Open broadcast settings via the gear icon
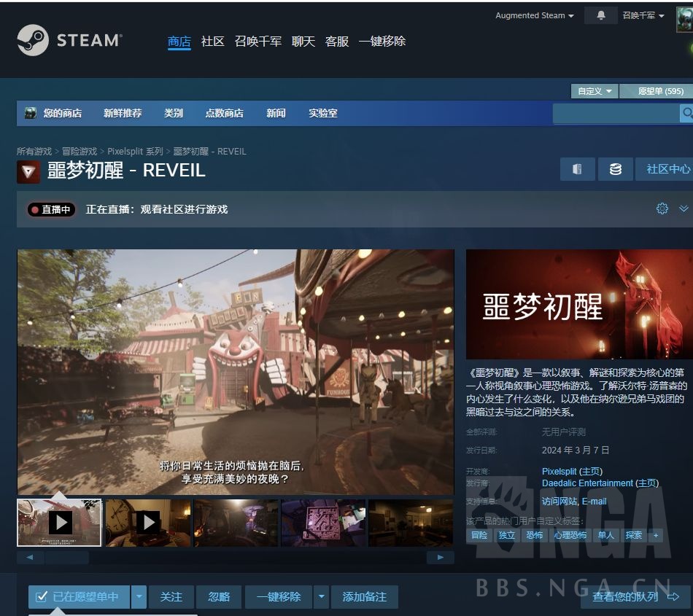 click(662, 208)
